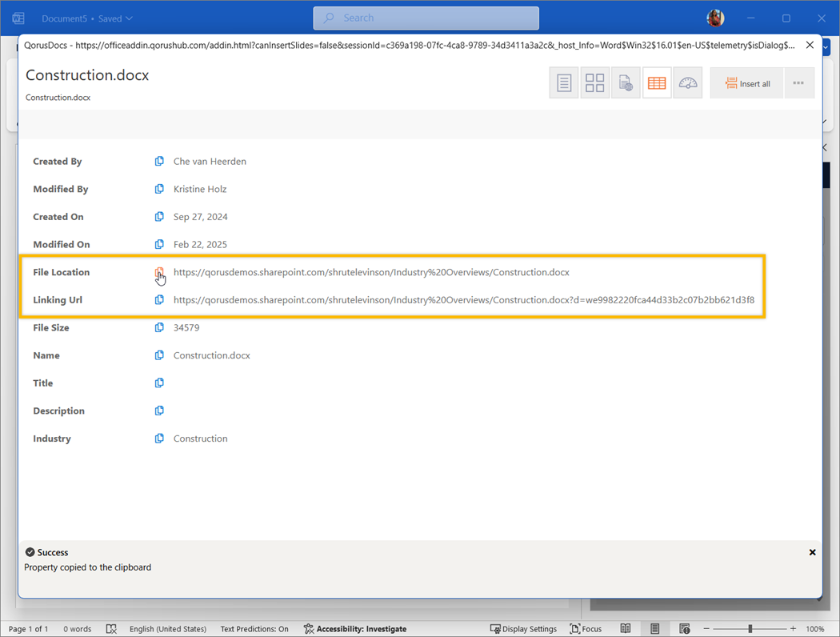Image resolution: width=840 pixels, height=637 pixels.
Task: Copy the Linking Url value
Action: tap(159, 300)
